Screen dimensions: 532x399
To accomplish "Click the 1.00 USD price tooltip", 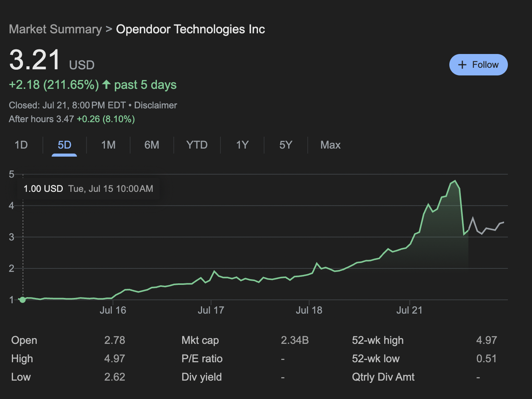I will 88,189.
